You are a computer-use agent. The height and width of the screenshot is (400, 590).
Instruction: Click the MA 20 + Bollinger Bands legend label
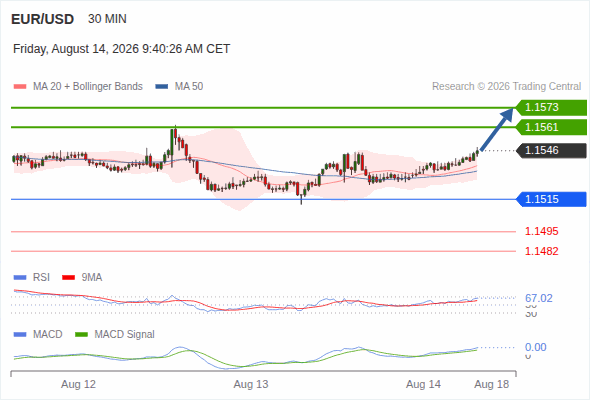[x=88, y=87]
